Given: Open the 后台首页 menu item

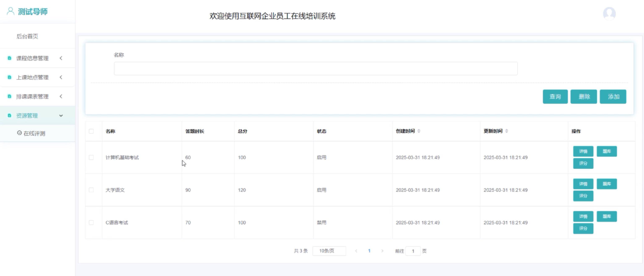Looking at the screenshot, I should tap(27, 36).
